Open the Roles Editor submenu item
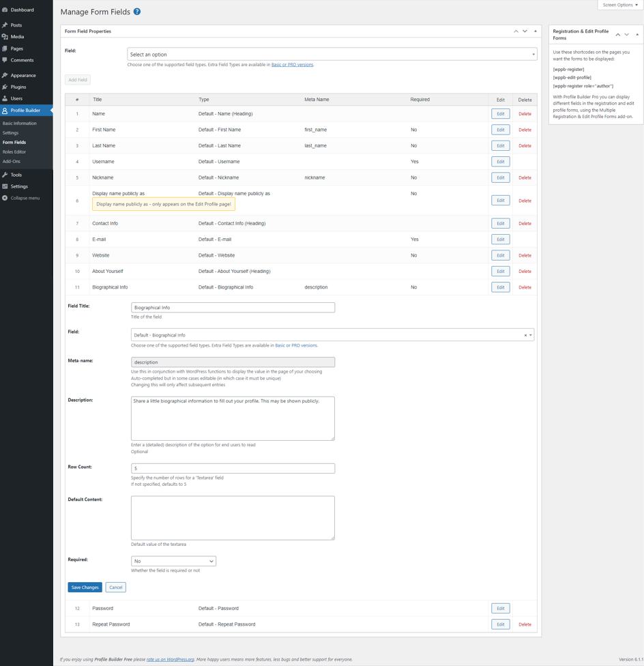 (x=14, y=151)
